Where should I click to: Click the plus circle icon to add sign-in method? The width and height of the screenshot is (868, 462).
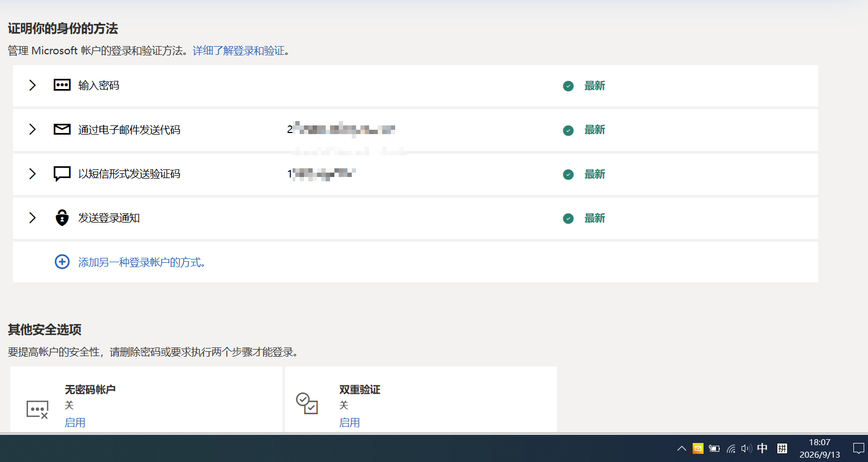point(62,262)
